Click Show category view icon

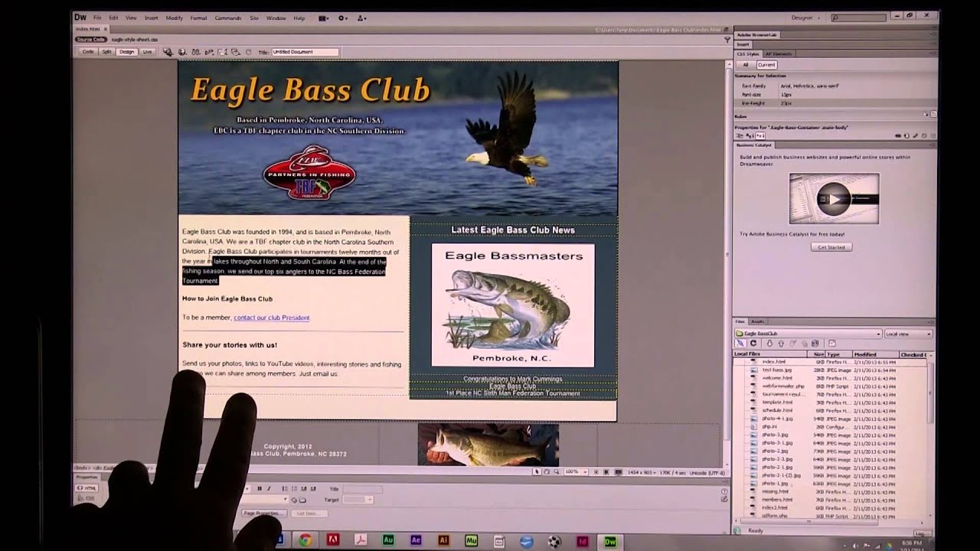740,135
